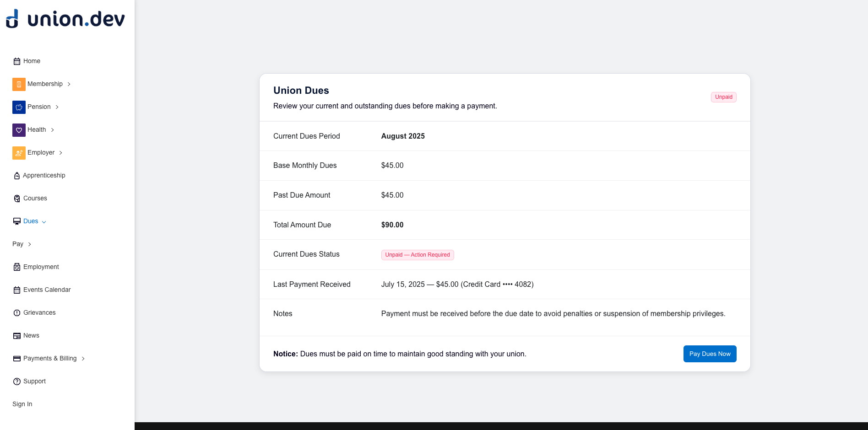Open the Home menu item

pyautogui.click(x=32, y=61)
